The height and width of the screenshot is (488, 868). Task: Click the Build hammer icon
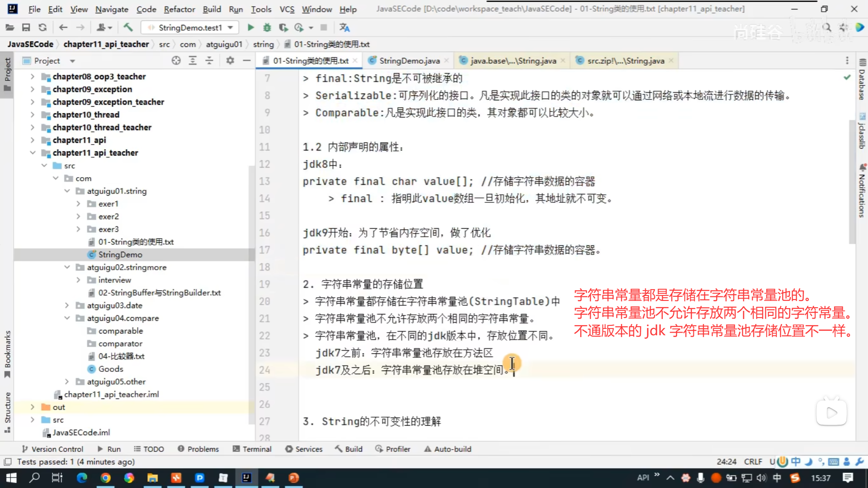[128, 28]
